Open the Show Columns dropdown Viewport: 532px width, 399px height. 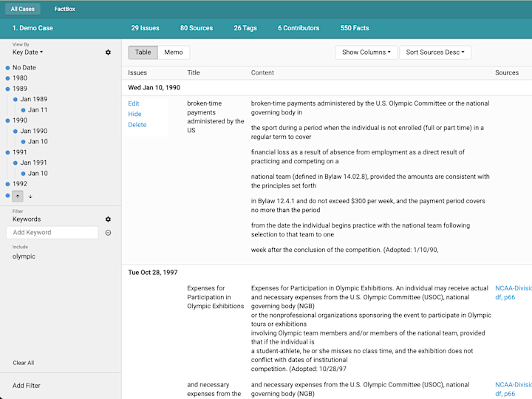tap(366, 52)
